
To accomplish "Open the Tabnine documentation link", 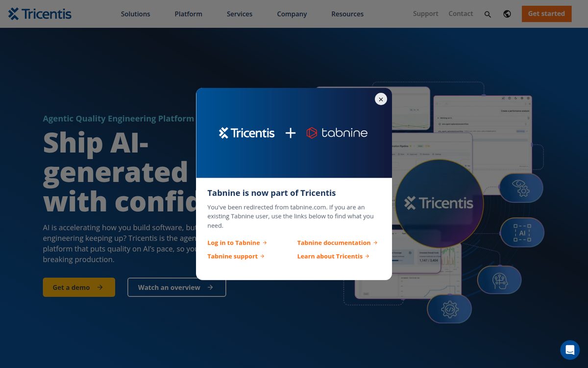I will tap(338, 243).
